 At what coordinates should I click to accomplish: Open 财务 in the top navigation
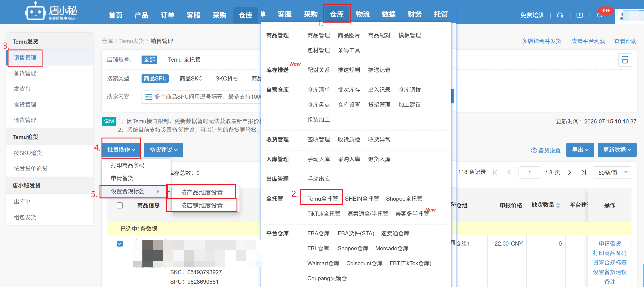[x=415, y=14]
